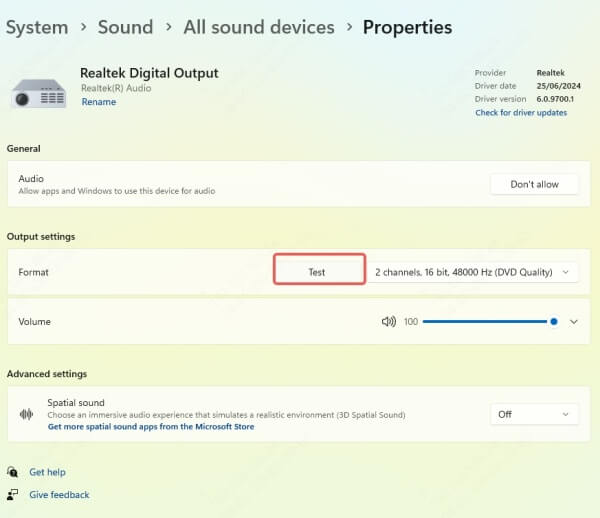
Task: Open Give feedback link
Action: pos(59,495)
